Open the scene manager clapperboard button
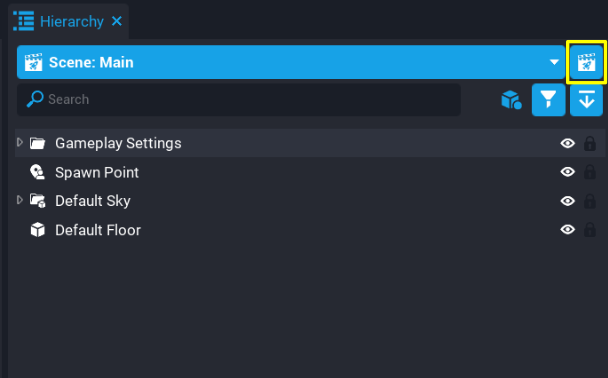The image size is (608, 378). (x=586, y=62)
